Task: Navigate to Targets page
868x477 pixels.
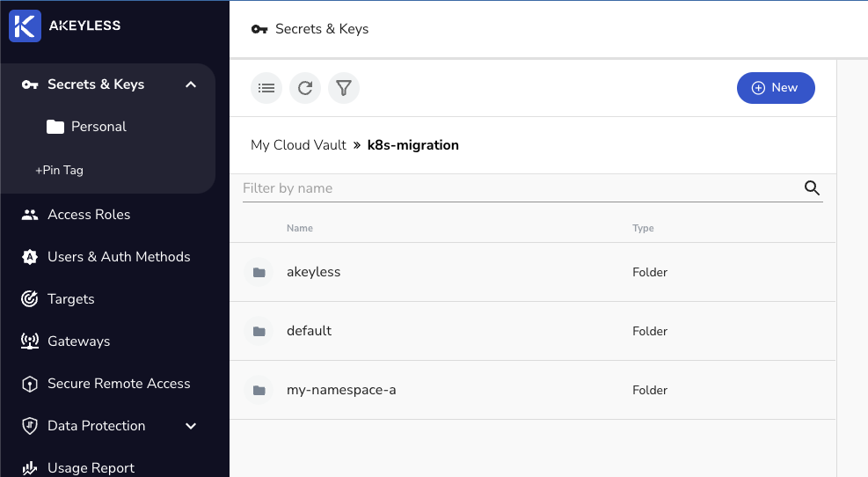Action: [x=70, y=299]
